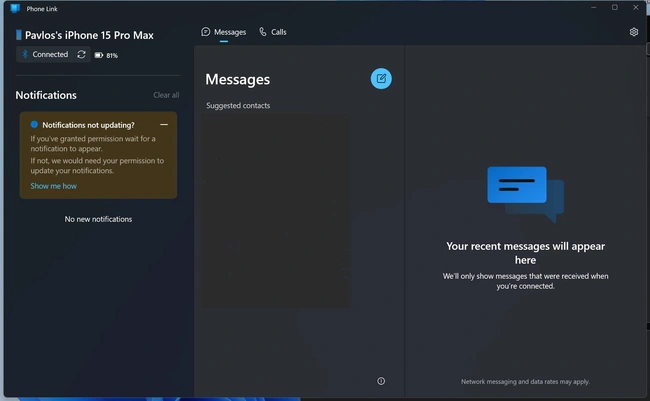
Task: Switch to the Calls tab
Action: tap(273, 32)
